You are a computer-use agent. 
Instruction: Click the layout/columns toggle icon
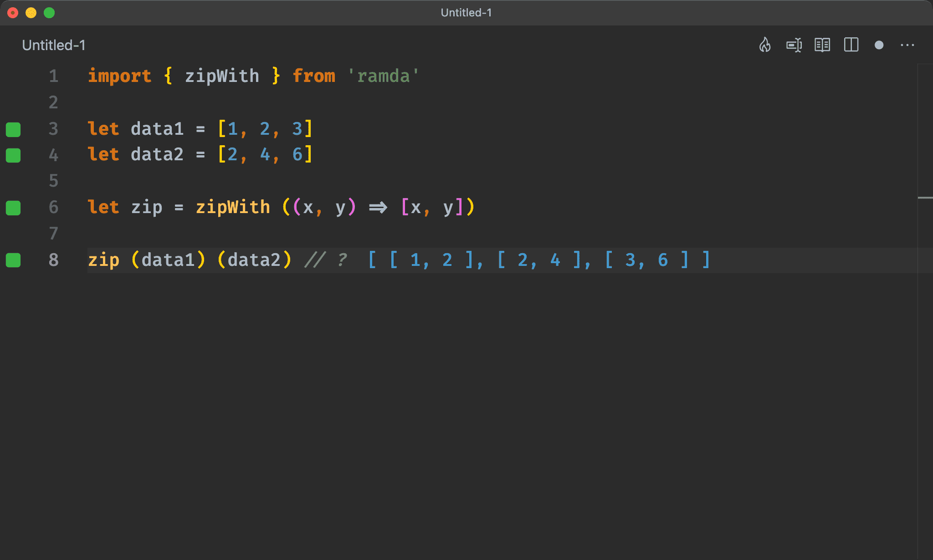coord(851,45)
